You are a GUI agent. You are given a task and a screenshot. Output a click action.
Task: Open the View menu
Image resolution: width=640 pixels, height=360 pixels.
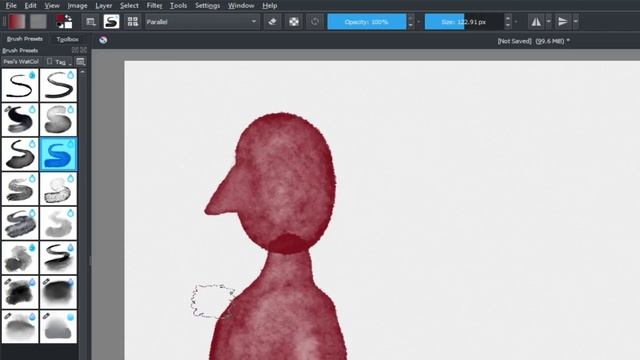tap(52, 5)
